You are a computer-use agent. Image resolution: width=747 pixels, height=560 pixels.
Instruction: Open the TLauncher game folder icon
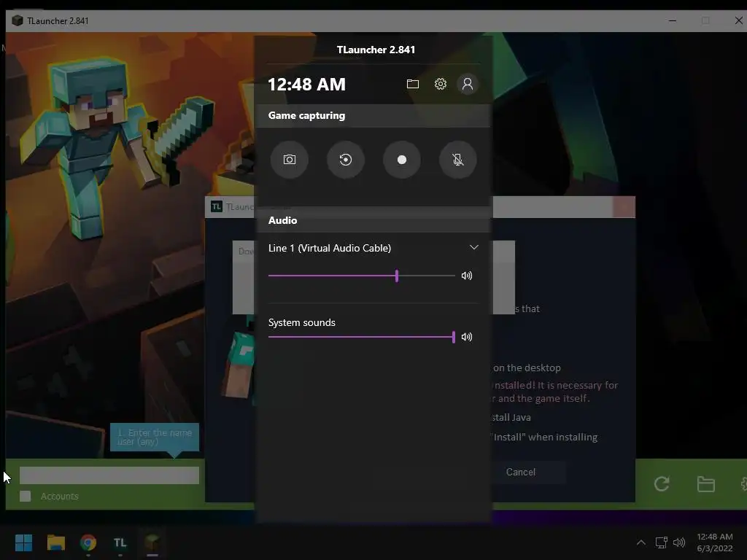[x=705, y=484]
